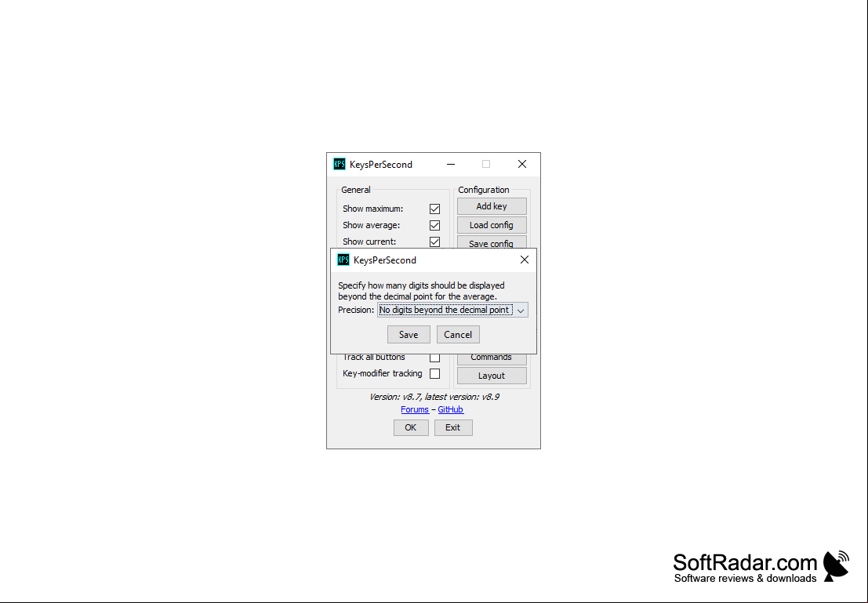Click the KPS icon in dialog title bar
Viewport: 868px width, 603px height.
(x=343, y=260)
